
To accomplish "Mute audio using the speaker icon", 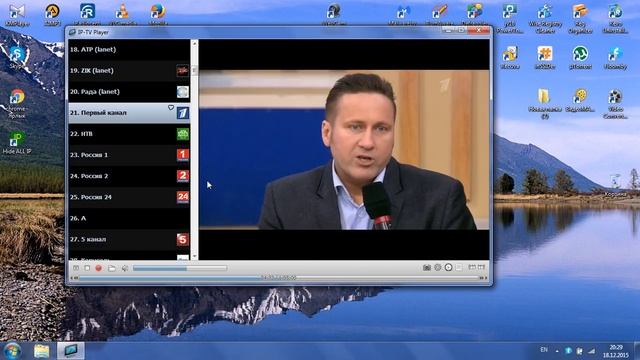I will click(x=125, y=268).
